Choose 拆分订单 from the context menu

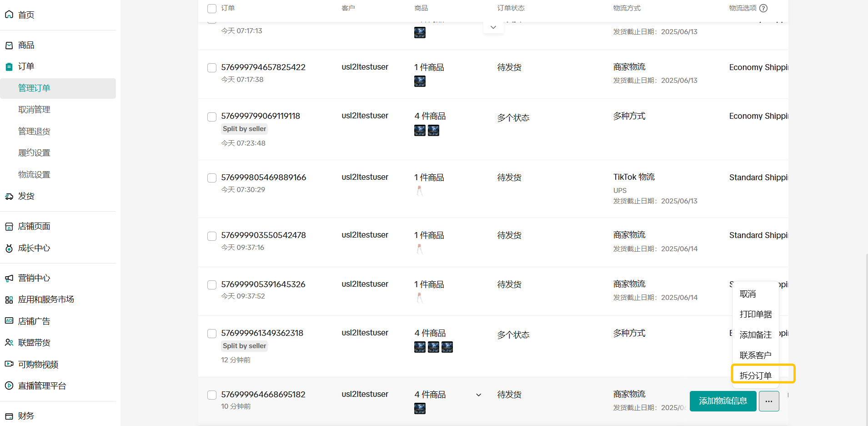(755, 375)
